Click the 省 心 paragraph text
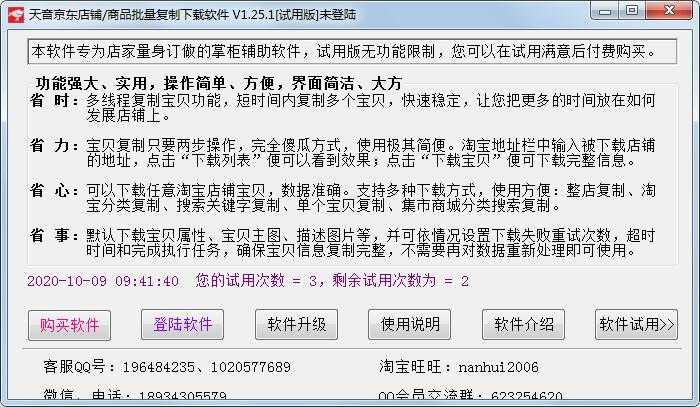700x407 pixels. (343, 198)
